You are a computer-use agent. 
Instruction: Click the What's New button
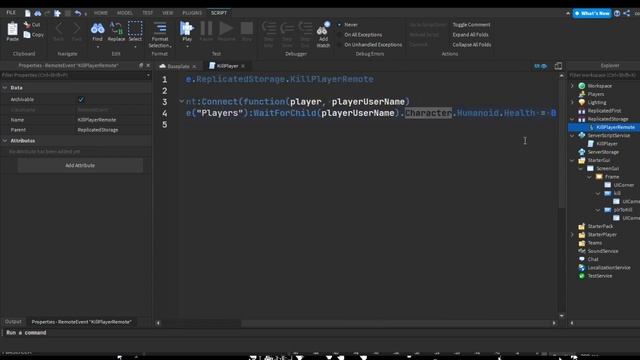[x=591, y=13]
